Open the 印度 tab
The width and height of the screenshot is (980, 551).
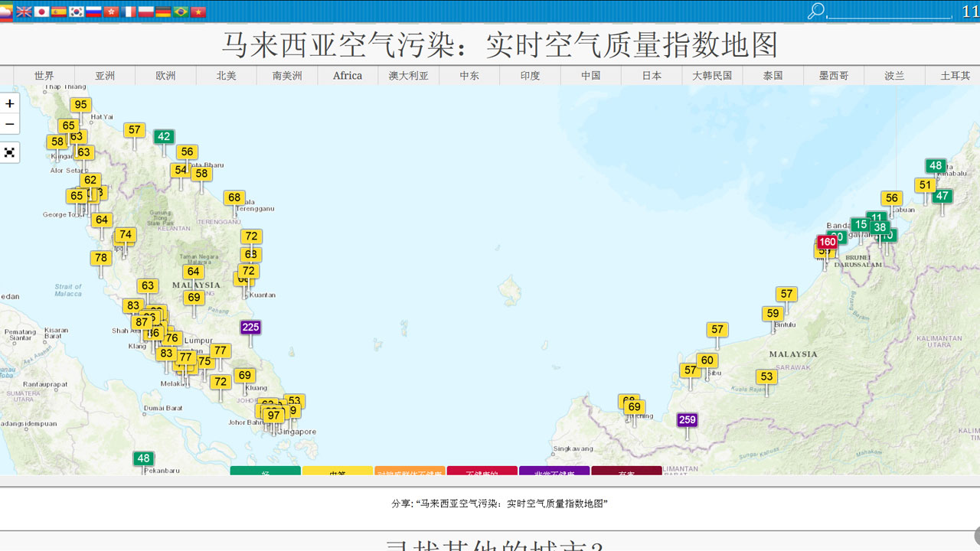coord(530,75)
